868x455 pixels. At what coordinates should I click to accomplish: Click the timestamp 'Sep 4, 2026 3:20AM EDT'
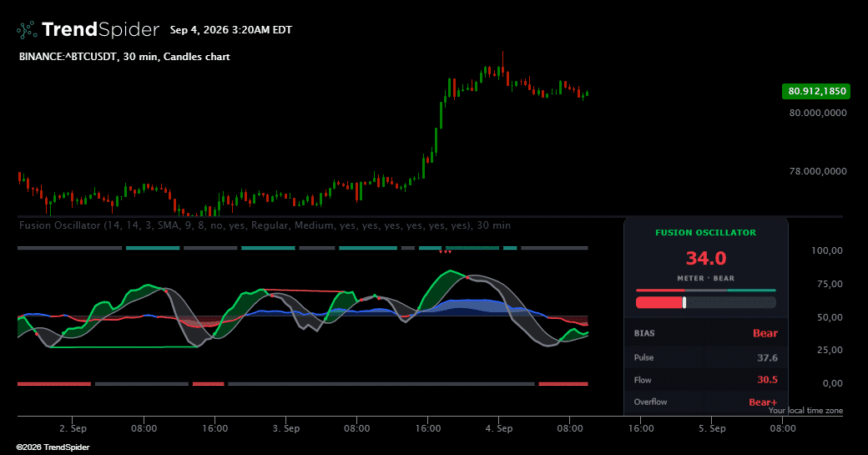[231, 30]
